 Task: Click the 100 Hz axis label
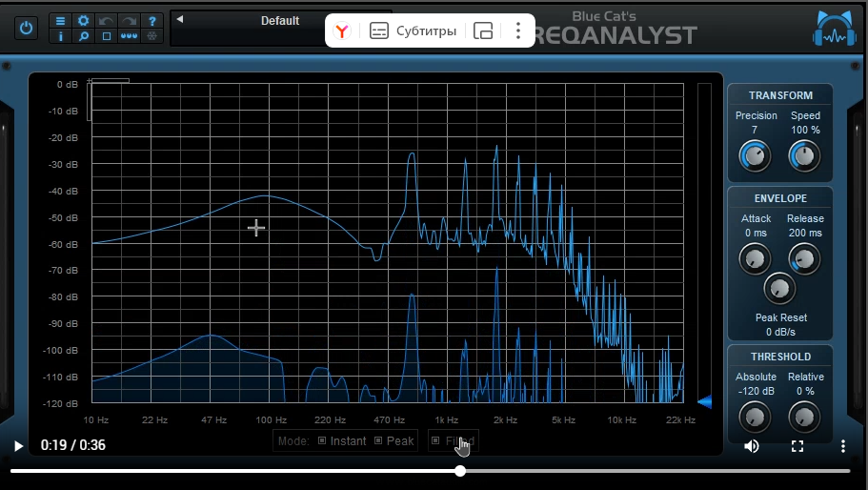pos(272,420)
